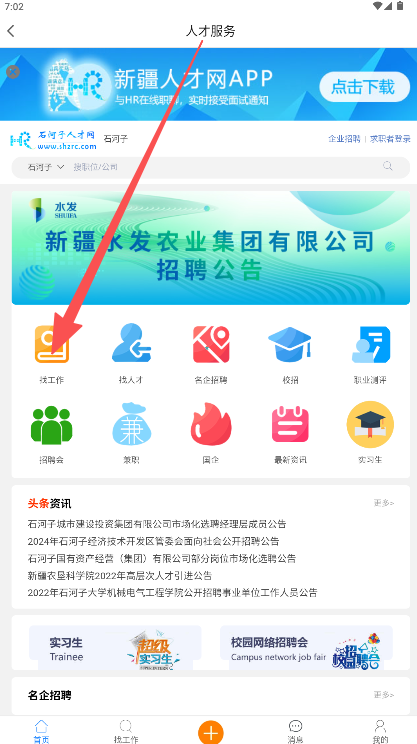This screenshot has height=744, width=417.
Task: Open 校招 graduation cap icon
Action: (290, 343)
